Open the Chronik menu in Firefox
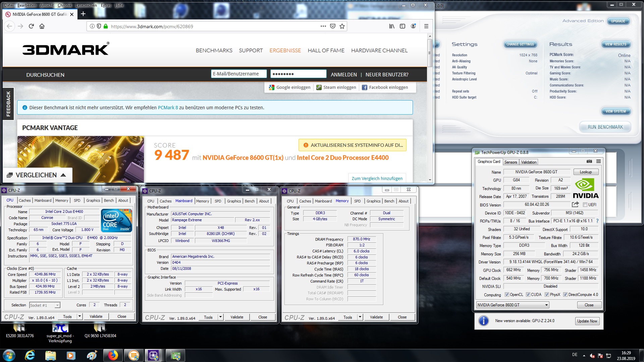Image resolution: width=644 pixels, height=362 pixels. [65, 5]
